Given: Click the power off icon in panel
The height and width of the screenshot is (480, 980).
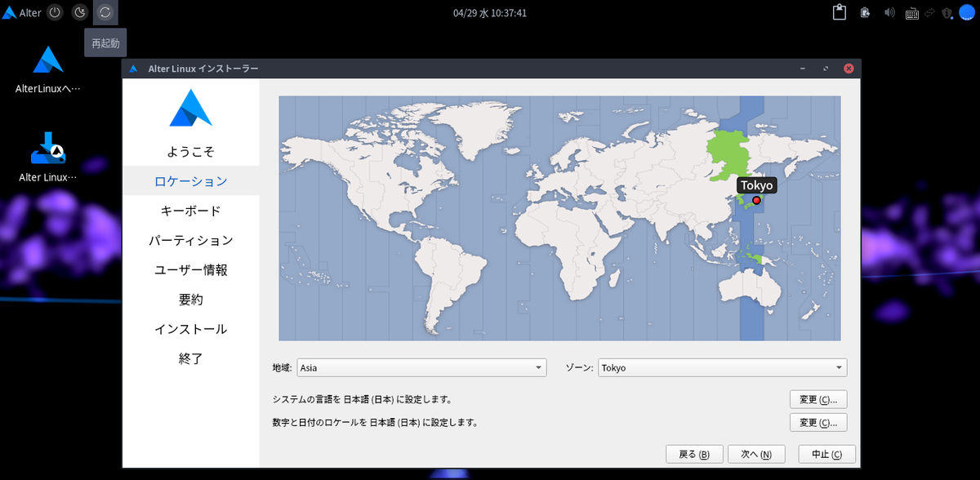Looking at the screenshot, I should coord(55,12).
